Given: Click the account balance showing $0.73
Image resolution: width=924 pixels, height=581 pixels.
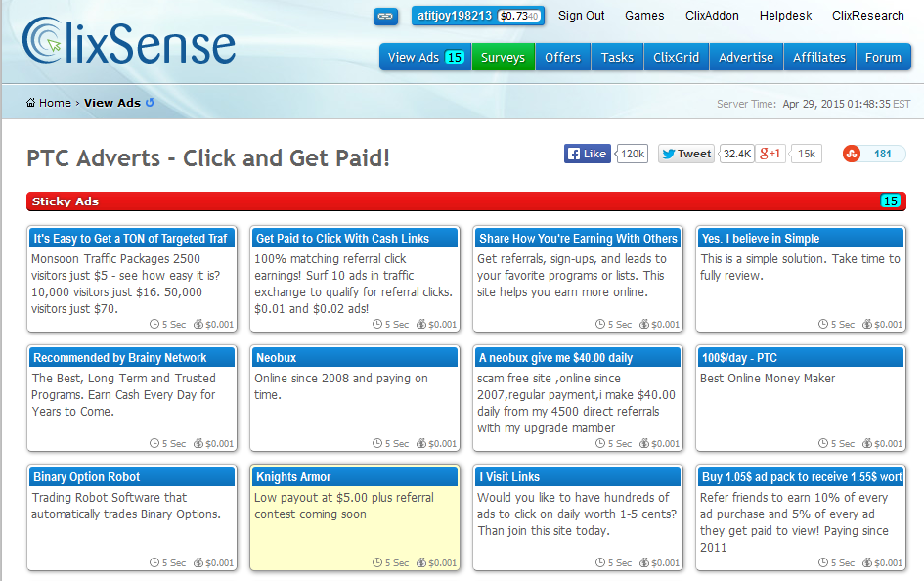Looking at the screenshot, I should click(517, 15).
